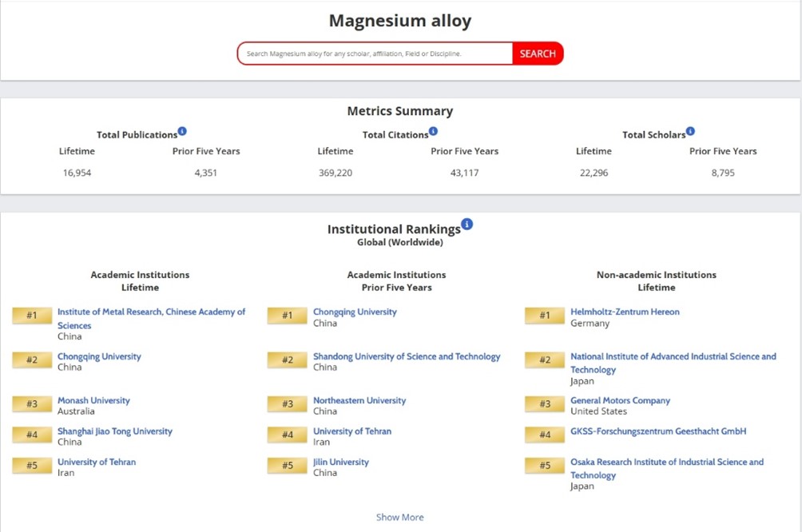This screenshot has height=532, width=802.
Task: Open General Motors Company link
Action: click(620, 400)
